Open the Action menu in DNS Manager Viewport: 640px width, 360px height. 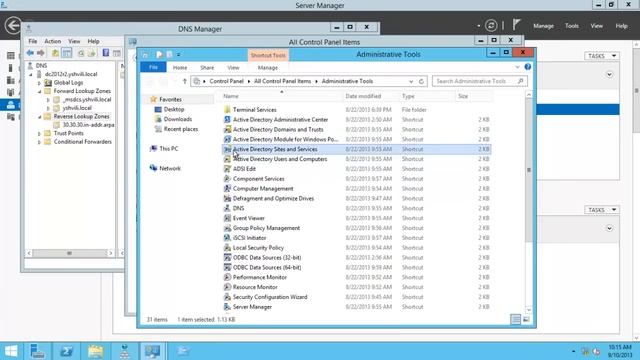(x=53, y=41)
